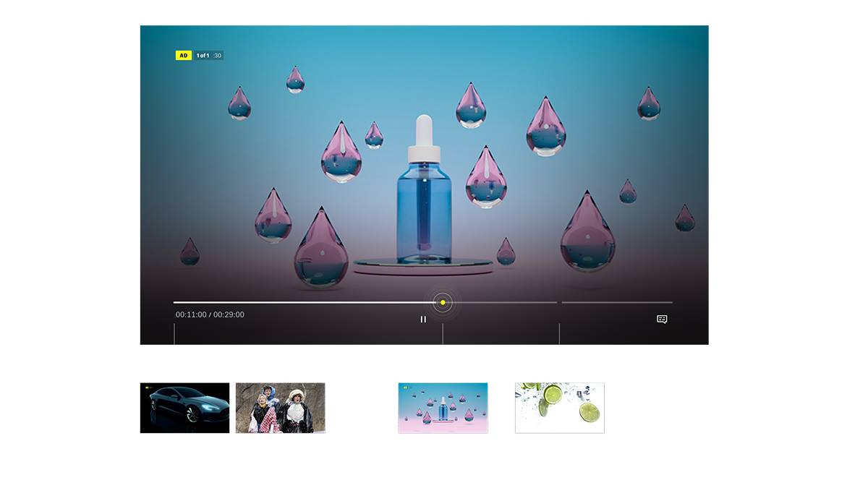Open the closed captions menu icon

(x=662, y=319)
